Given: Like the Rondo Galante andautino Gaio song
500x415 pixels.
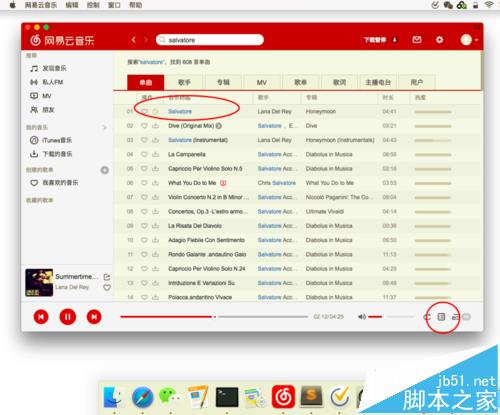Looking at the screenshot, I should 144,254.
